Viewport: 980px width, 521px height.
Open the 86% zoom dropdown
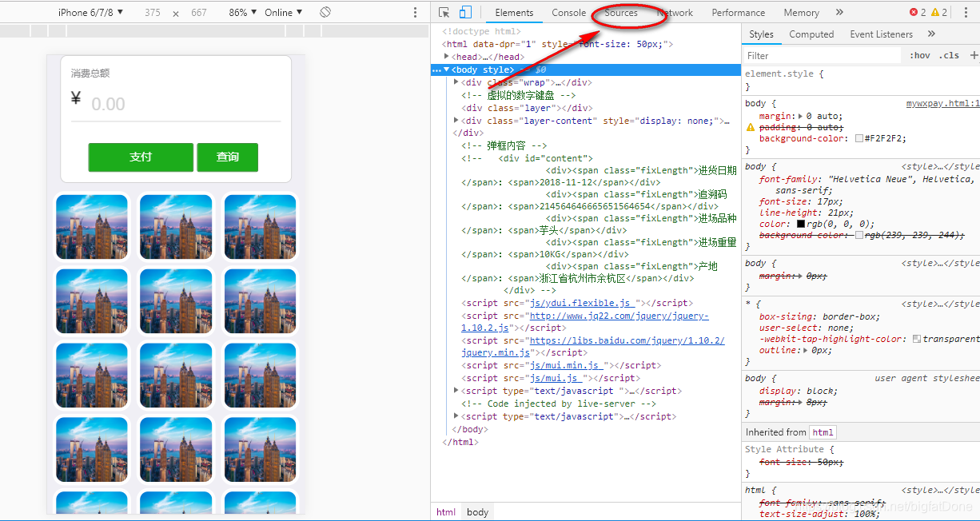(243, 12)
